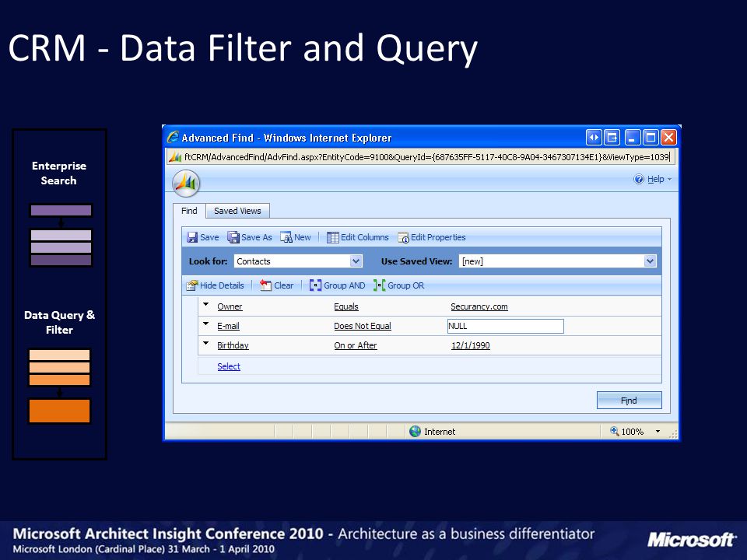Image resolution: width=747 pixels, height=560 pixels.
Task: Click the zoom magnifier icon in status bar
Action: pyautogui.click(x=615, y=431)
